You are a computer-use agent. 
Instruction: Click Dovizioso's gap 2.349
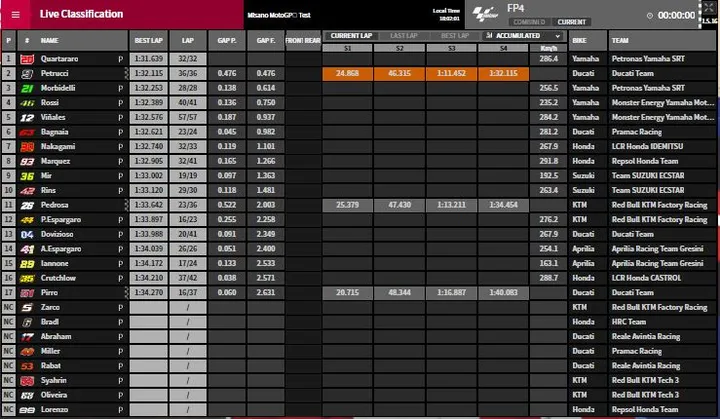pyautogui.click(x=266, y=234)
